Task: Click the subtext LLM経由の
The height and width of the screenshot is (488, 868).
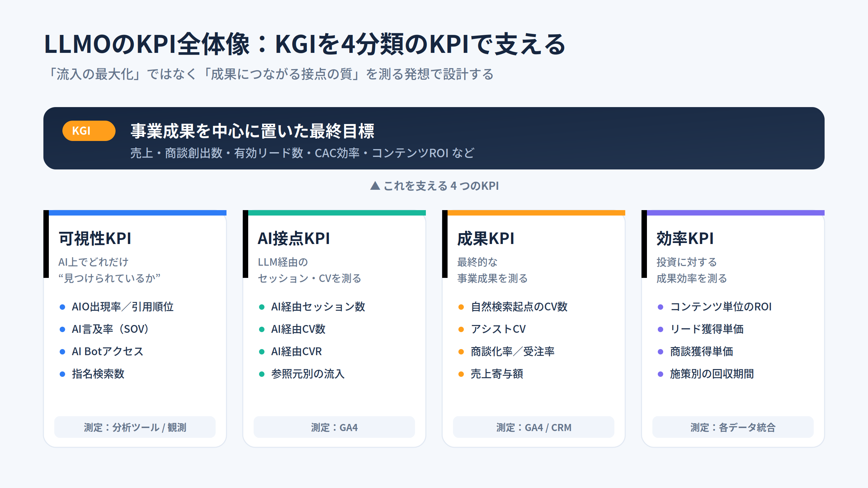Action: click(283, 262)
